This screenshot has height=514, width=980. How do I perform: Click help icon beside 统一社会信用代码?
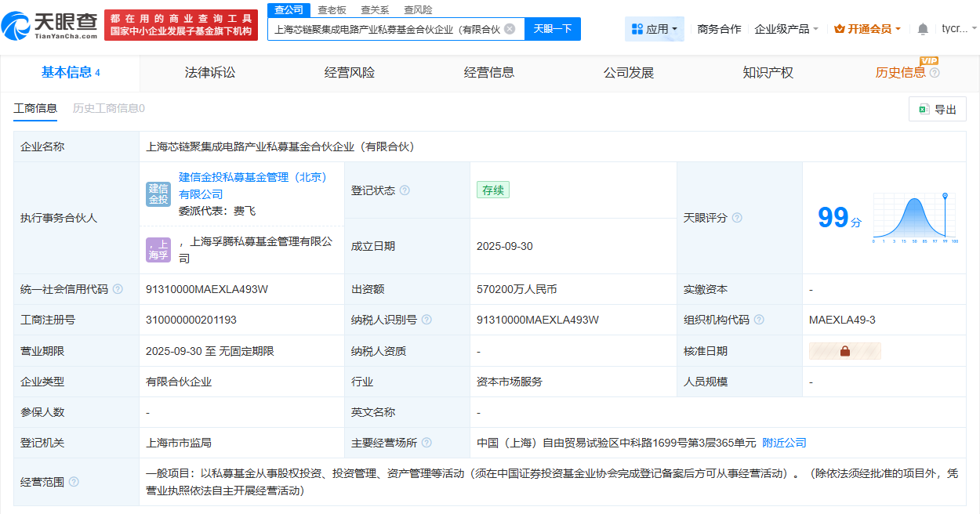click(x=118, y=289)
